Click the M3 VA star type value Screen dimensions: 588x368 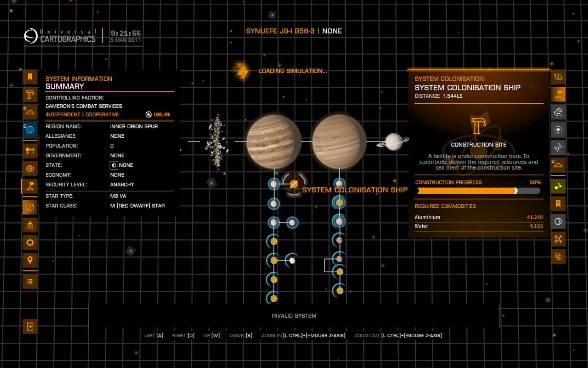click(x=118, y=196)
